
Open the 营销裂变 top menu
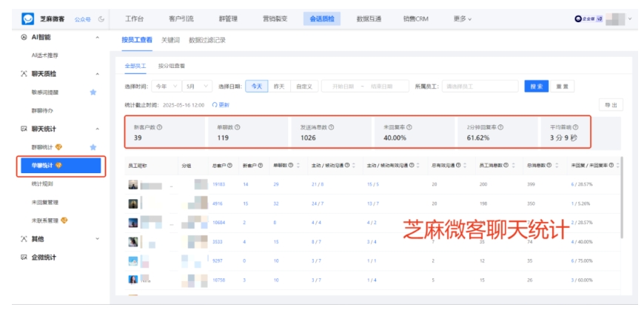(x=275, y=19)
